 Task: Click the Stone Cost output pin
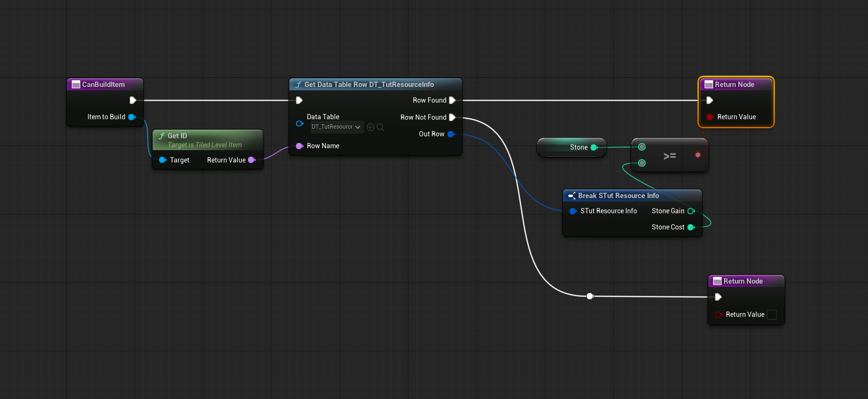(x=691, y=228)
